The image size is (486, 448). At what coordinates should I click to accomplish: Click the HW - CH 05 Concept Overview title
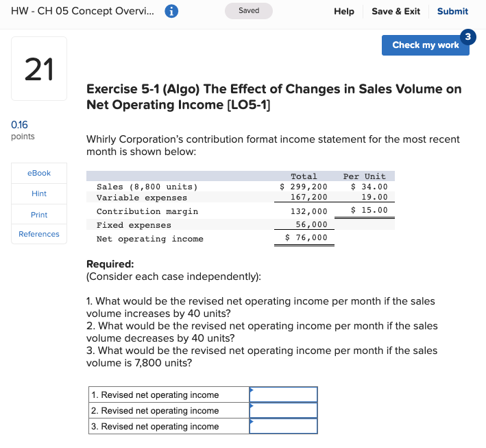point(82,11)
